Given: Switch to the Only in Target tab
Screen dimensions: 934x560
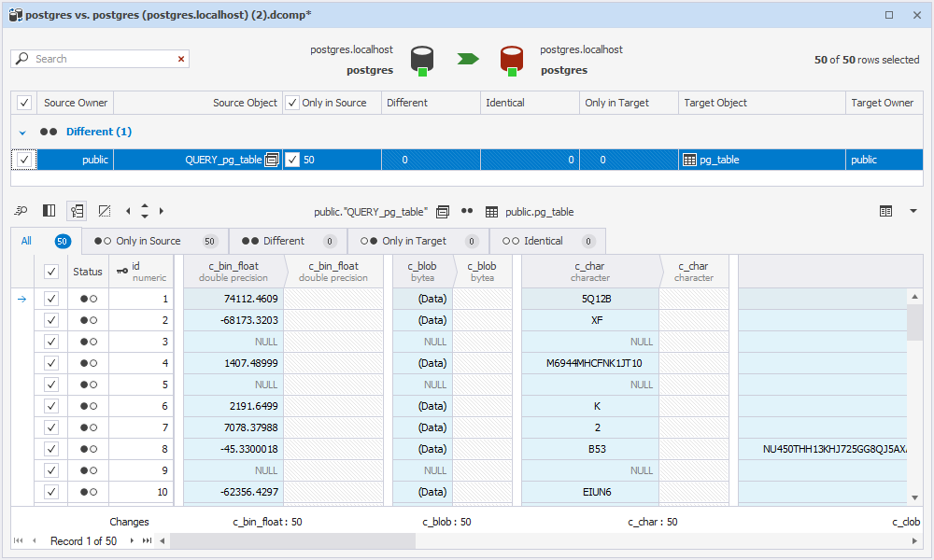Looking at the screenshot, I should click(418, 241).
